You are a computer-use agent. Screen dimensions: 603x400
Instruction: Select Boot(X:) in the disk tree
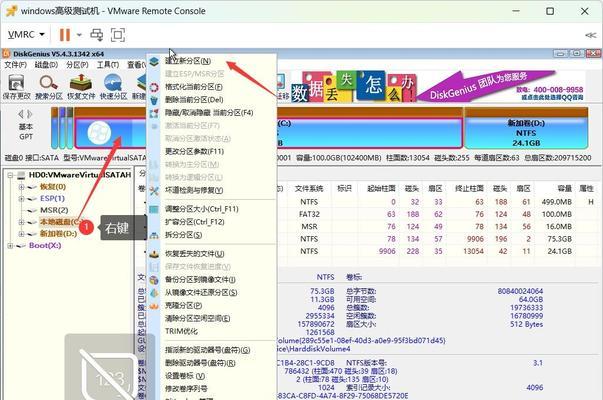click(x=45, y=245)
